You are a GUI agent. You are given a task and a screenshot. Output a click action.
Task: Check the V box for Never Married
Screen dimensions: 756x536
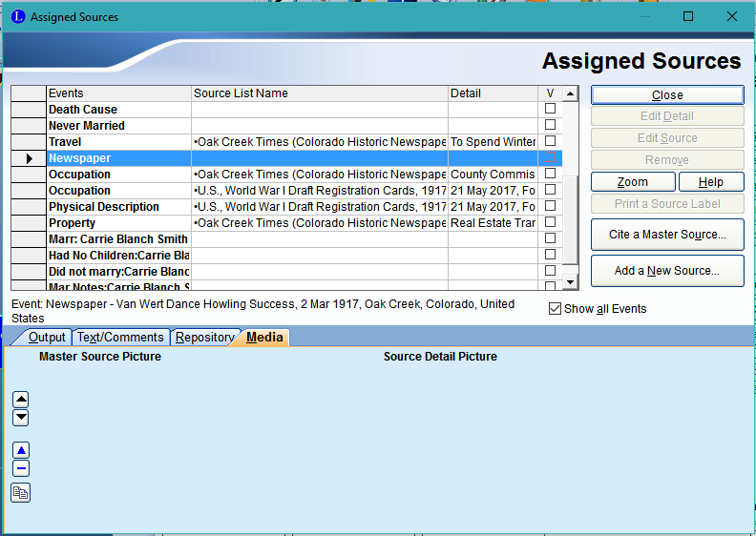[x=550, y=125]
